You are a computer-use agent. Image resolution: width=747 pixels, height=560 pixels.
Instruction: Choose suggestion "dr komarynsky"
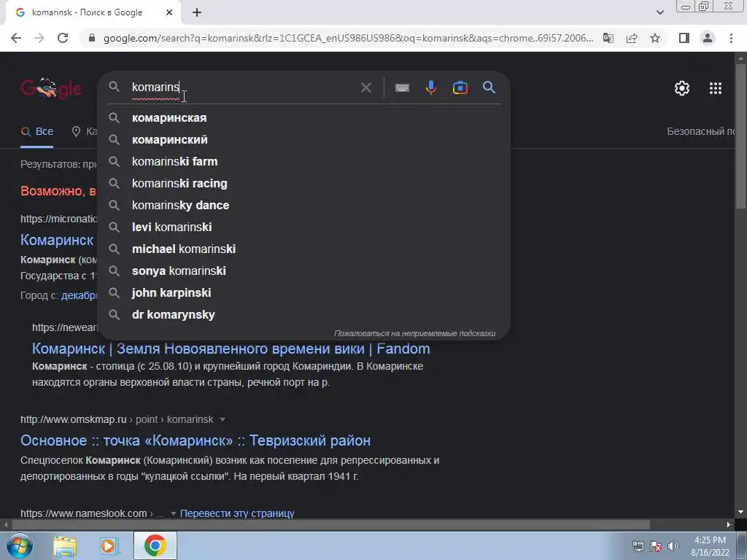coord(304,315)
